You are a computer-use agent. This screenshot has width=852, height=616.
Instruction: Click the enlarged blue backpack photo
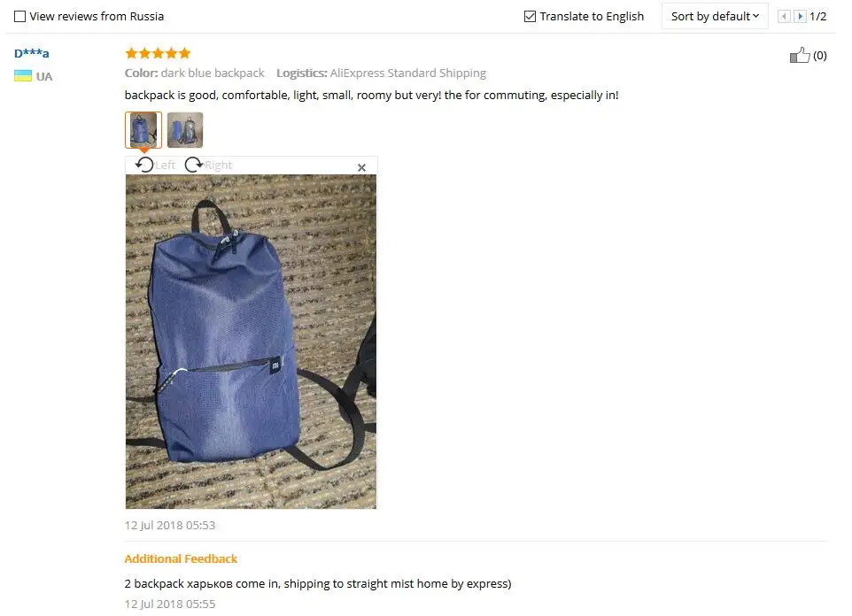pos(251,341)
